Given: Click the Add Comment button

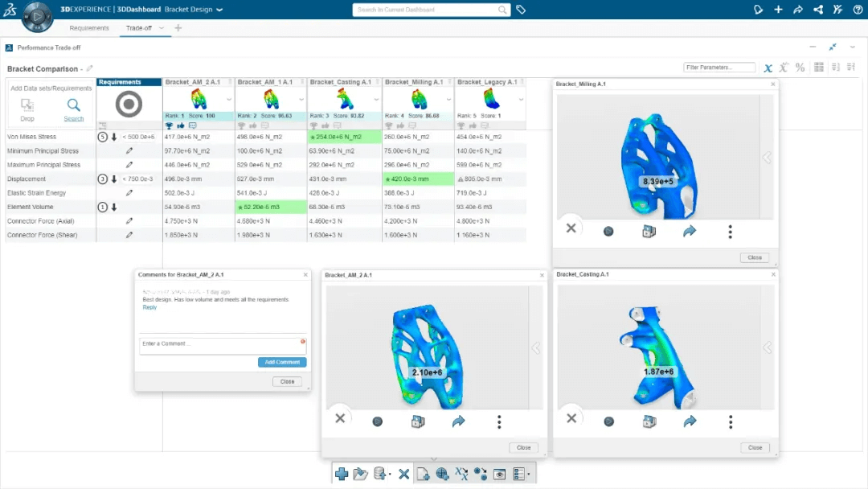Looking at the screenshot, I should [x=282, y=362].
